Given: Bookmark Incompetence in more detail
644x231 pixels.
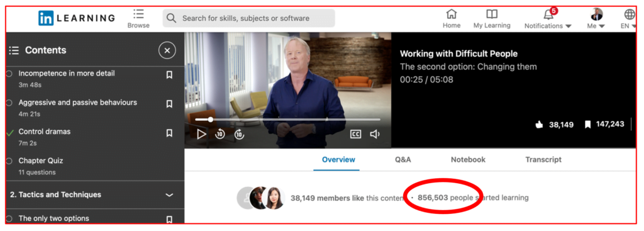Looking at the screenshot, I should coord(169,75).
